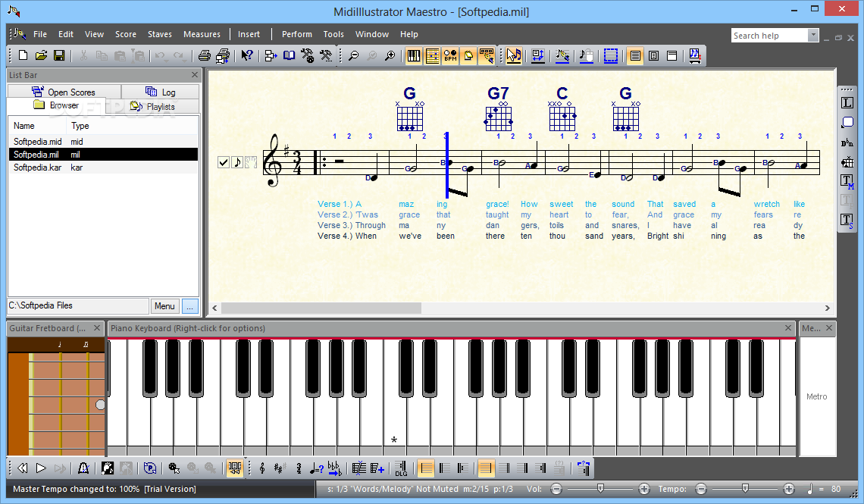Open the help book icon in toolbar
This screenshot has height=504, width=864.
point(289,55)
